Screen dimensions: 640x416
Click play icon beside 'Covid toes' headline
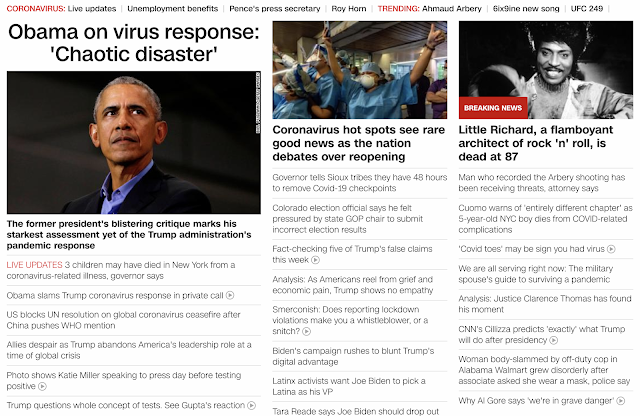(611, 249)
